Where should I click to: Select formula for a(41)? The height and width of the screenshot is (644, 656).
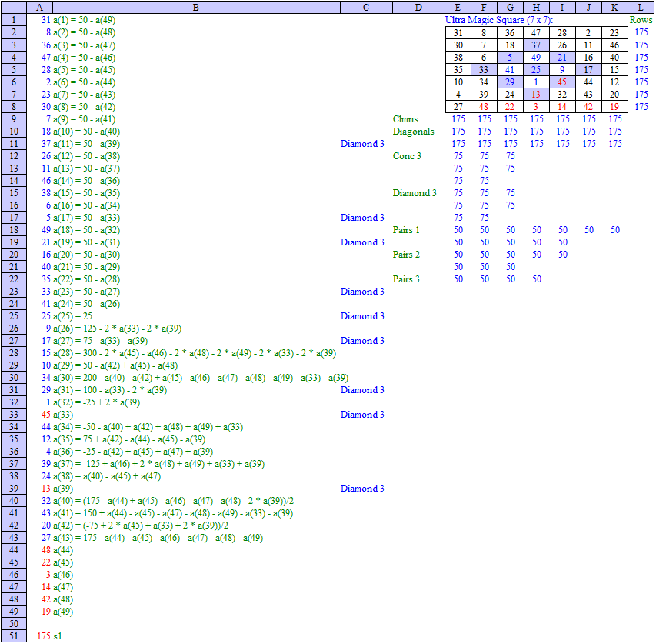point(173,513)
